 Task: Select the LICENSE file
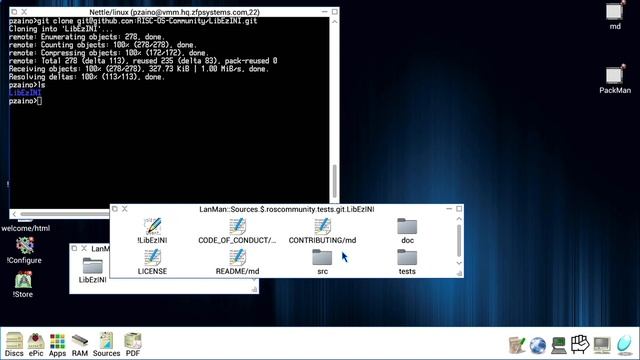pyautogui.click(x=152, y=262)
